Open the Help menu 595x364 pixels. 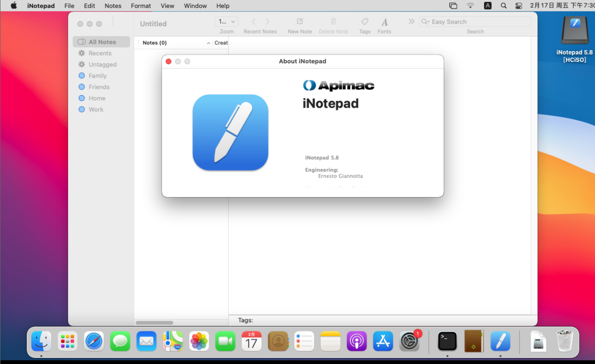pyautogui.click(x=223, y=6)
